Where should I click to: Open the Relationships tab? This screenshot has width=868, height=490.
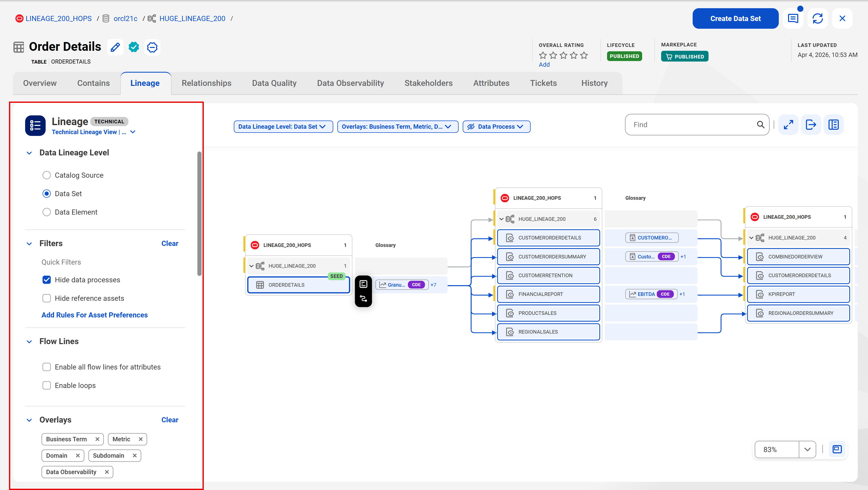click(206, 83)
